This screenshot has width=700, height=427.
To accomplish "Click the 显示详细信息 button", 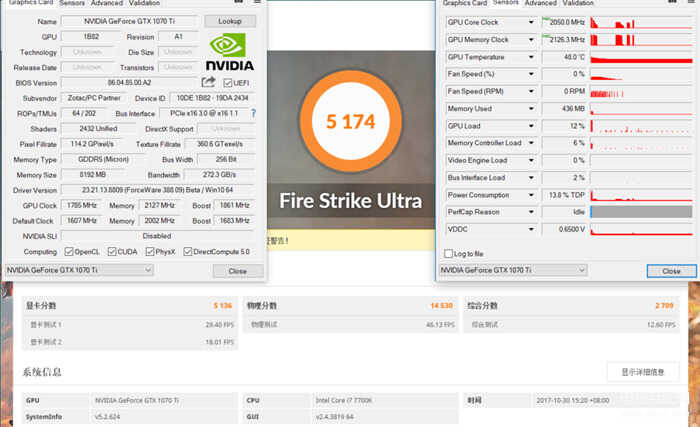I will point(643,372).
